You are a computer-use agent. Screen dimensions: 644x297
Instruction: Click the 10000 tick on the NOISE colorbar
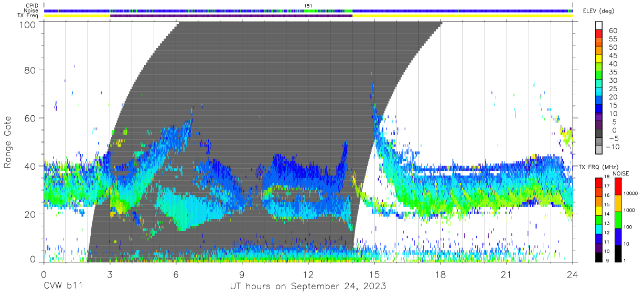(x=631, y=193)
